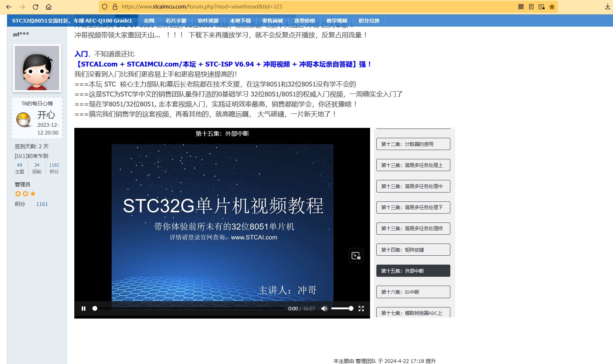Open the browser home page
Screen dimensions: 613x364
click(x=48, y=7)
